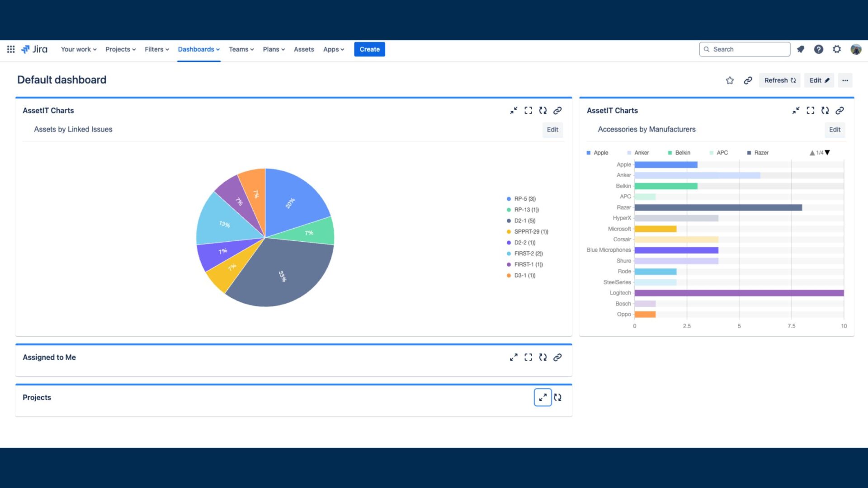Refresh the Accessories by Manufacturers gadget
868x488 pixels.
[825, 110]
